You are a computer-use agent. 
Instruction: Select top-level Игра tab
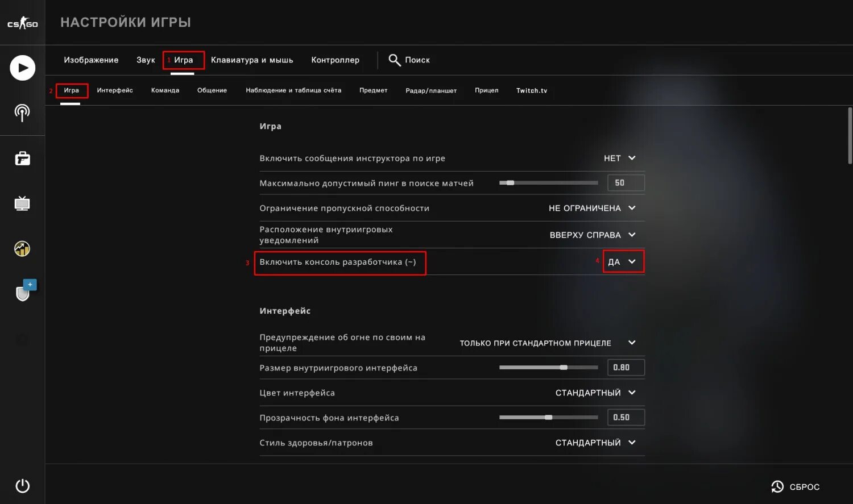click(183, 60)
